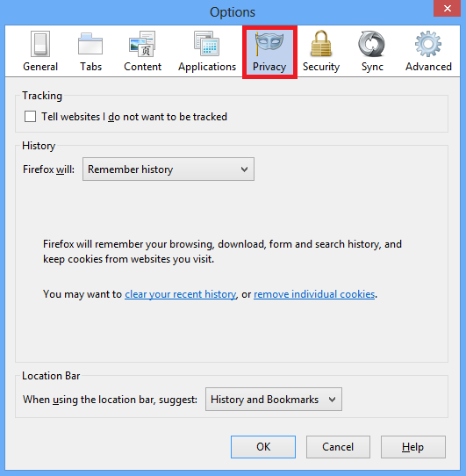Open the General options switch icon

(40, 44)
